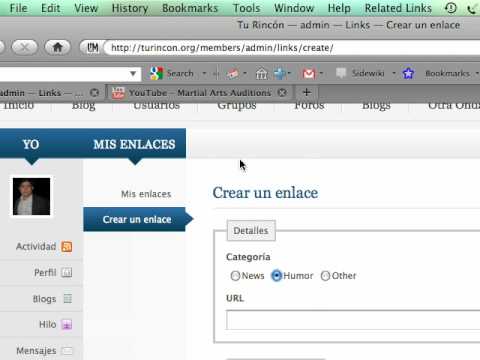Open the Edit menu
480x360 pixels.
[x=50, y=8]
